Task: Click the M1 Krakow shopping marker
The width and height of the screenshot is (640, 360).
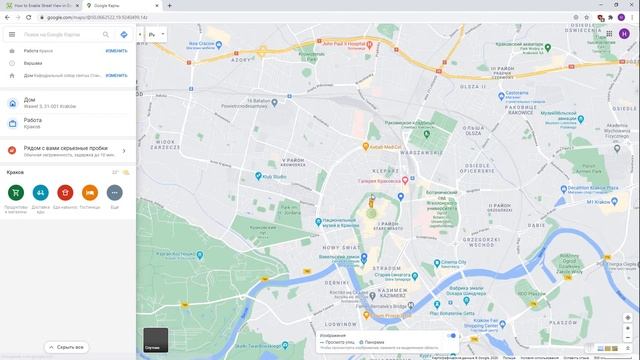Action: click(x=614, y=201)
